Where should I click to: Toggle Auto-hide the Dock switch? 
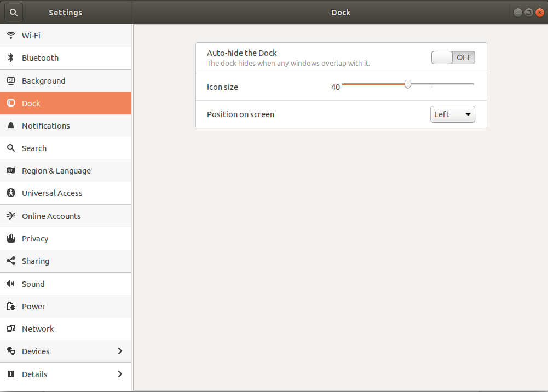coord(453,57)
